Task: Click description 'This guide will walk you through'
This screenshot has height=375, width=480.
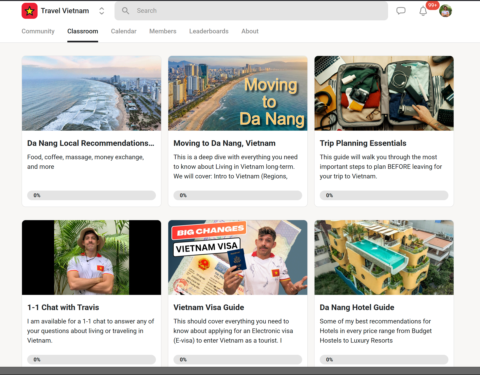Action: point(381,167)
